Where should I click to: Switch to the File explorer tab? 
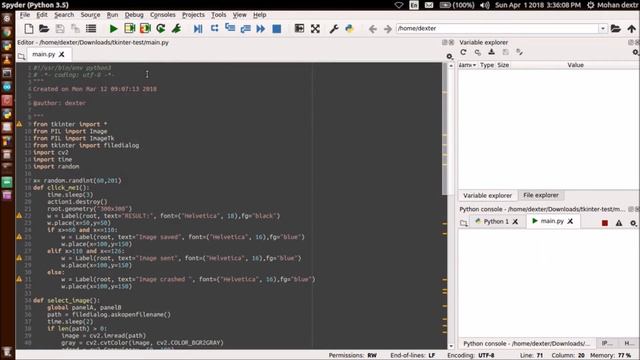pyautogui.click(x=541, y=195)
